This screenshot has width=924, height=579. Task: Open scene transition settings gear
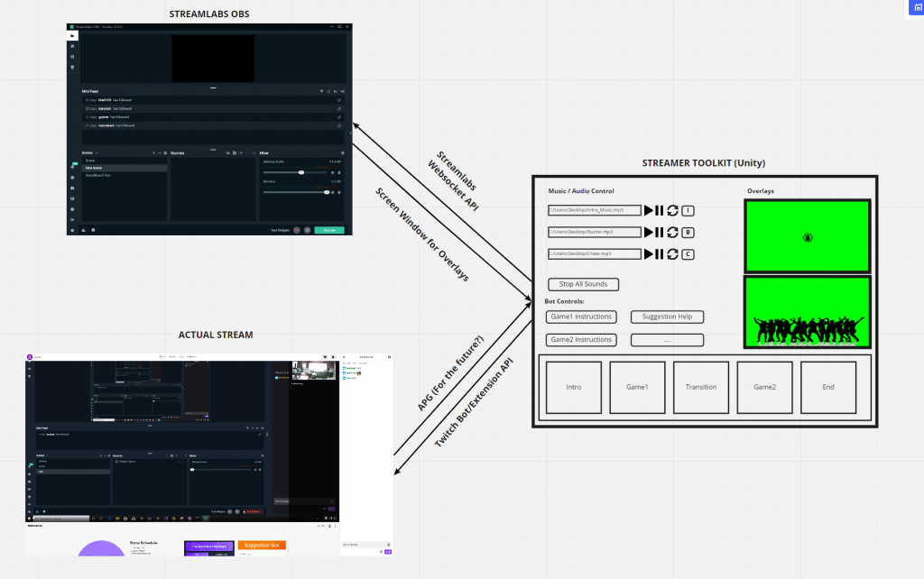pos(165,153)
